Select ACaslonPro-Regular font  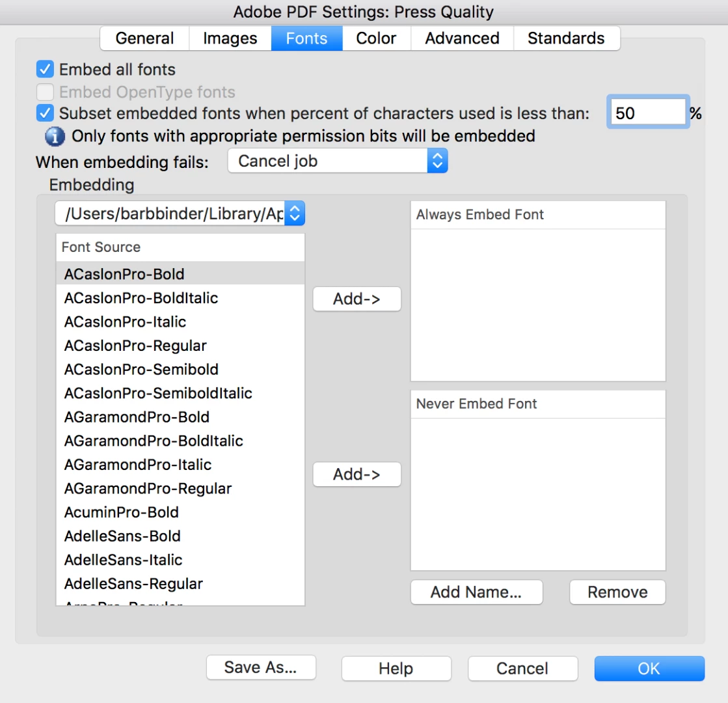(x=180, y=345)
